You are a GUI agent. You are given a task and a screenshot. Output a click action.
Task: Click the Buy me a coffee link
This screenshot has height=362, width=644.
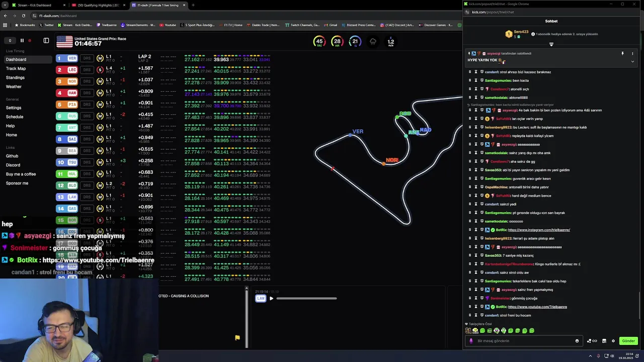21,174
